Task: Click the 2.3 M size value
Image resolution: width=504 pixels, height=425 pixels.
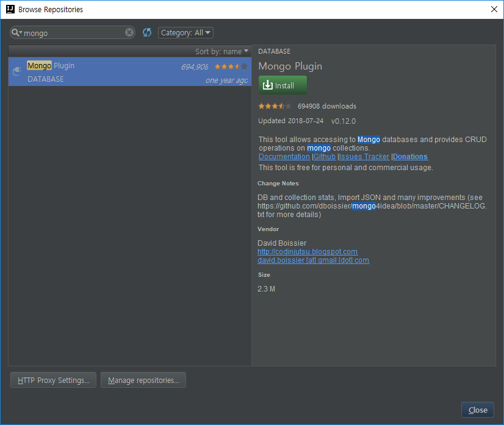Action: pos(266,289)
